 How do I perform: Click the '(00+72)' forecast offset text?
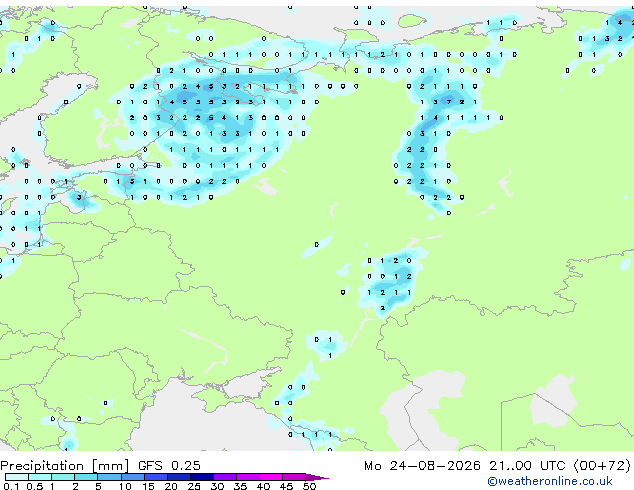coord(602,466)
